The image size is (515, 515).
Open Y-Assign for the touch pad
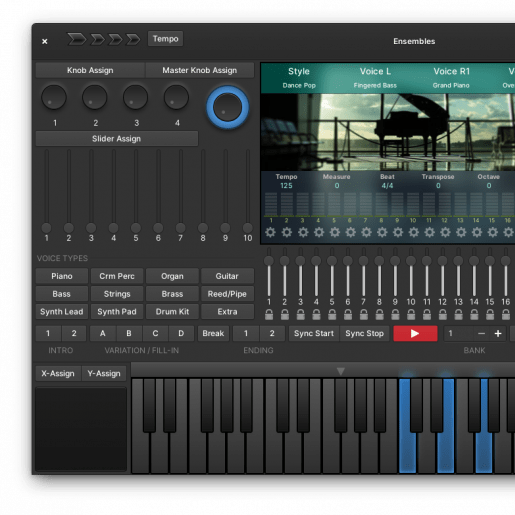[104, 373]
